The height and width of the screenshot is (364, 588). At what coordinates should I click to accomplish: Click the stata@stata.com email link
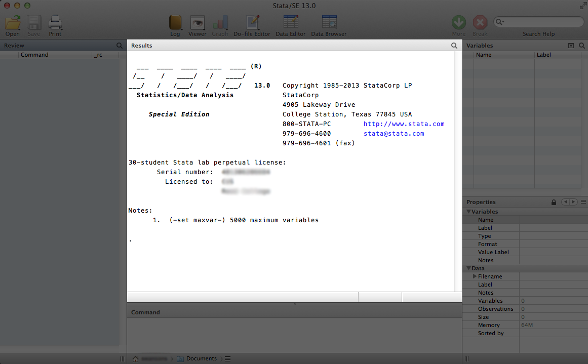point(394,134)
